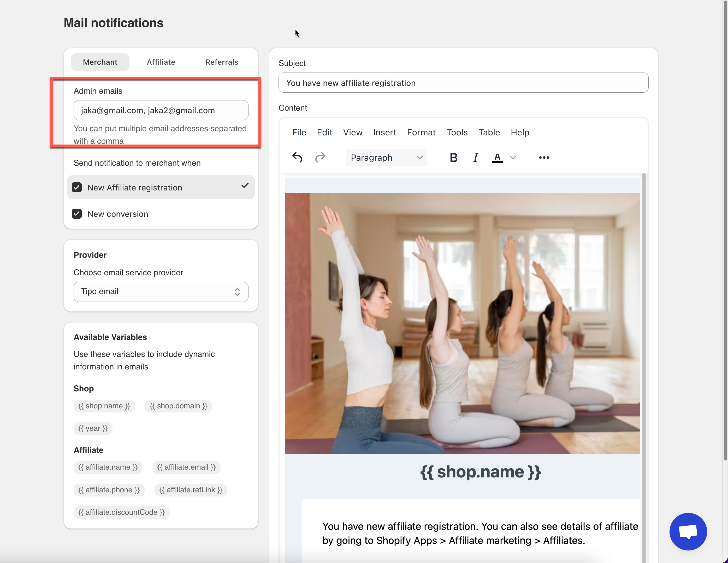Click the {{ affiliate.refLink }} variable tag
The height and width of the screenshot is (563, 728).
(191, 490)
